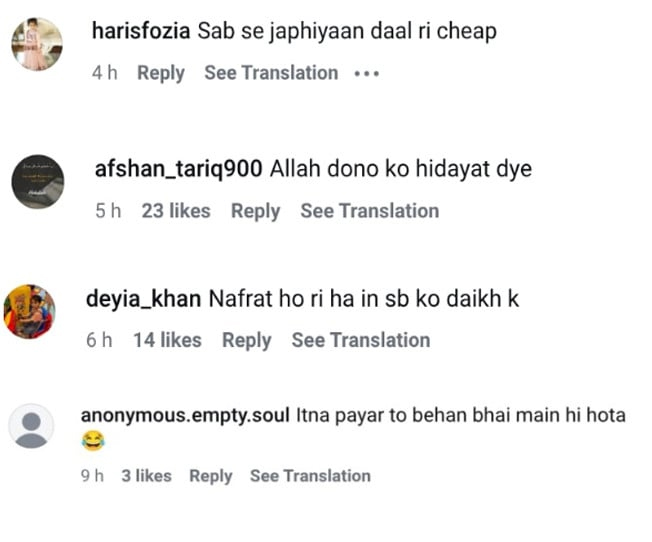Click deyia_khan's profile picture

tap(30, 310)
